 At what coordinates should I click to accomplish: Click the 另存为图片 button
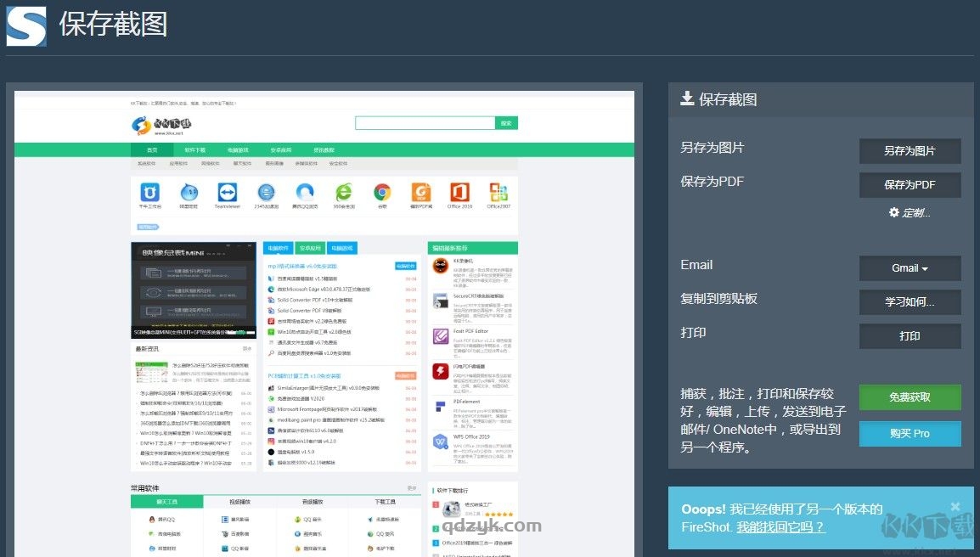coord(910,150)
